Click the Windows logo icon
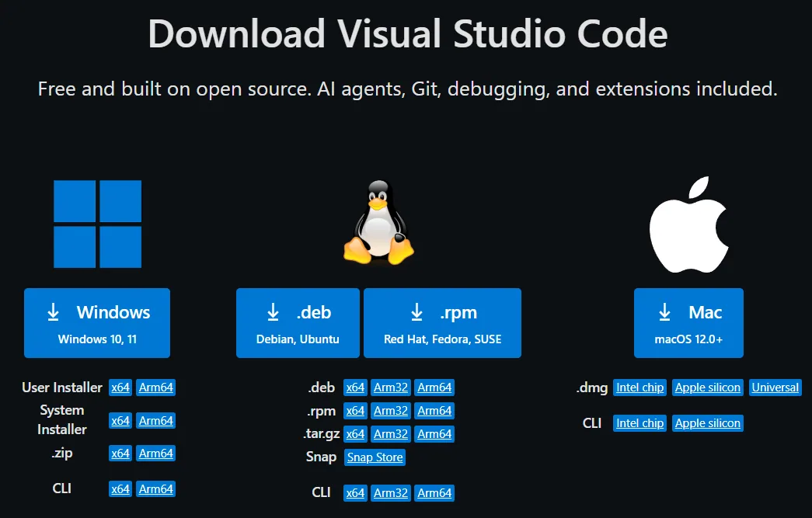 pyautogui.click(x=97, y=224)
